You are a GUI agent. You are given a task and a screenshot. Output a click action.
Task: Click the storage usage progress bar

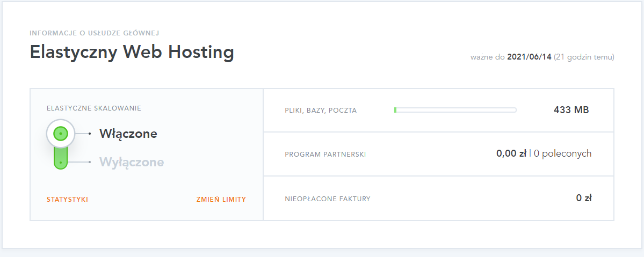(x=455, y=110)
